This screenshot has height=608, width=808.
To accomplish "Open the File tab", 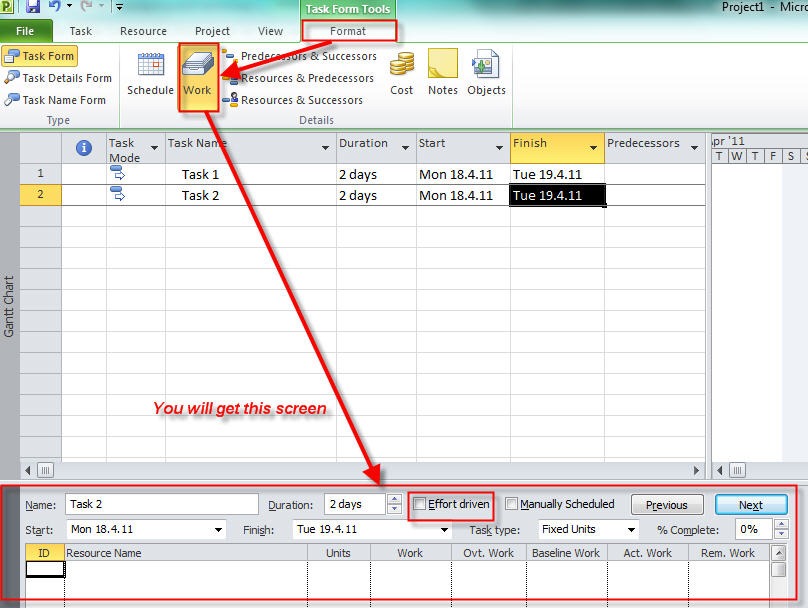I will coord(25,31).
